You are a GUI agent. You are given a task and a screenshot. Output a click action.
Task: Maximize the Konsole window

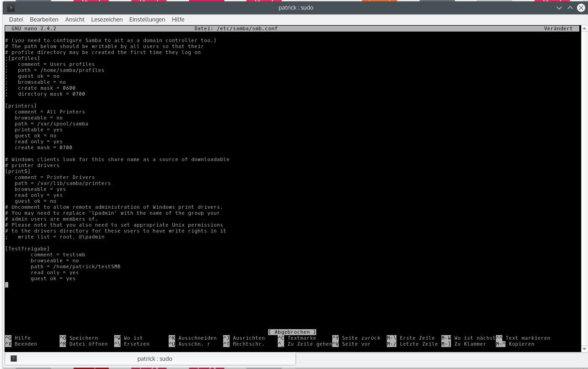[570, 8]
